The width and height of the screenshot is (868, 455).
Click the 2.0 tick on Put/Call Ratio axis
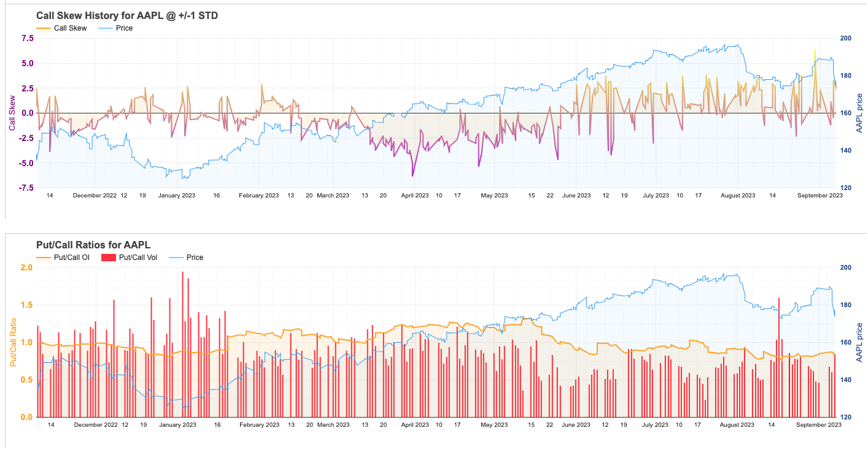(x=27, y=267)
